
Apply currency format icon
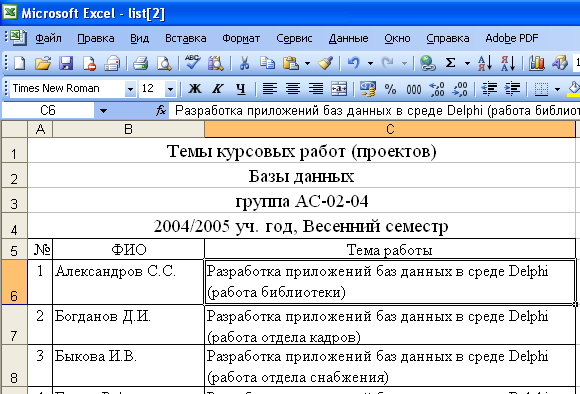367,89
